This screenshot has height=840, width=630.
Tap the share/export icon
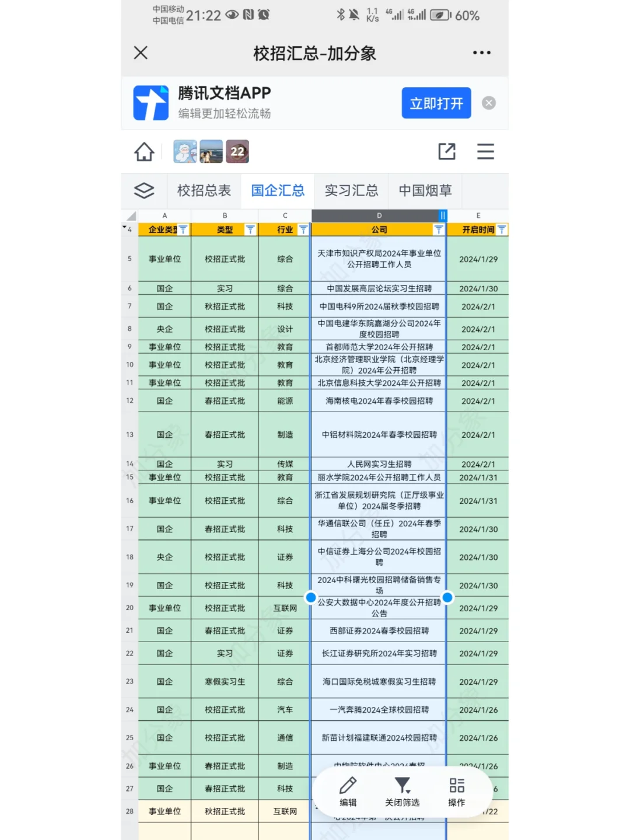pos(447,151)
